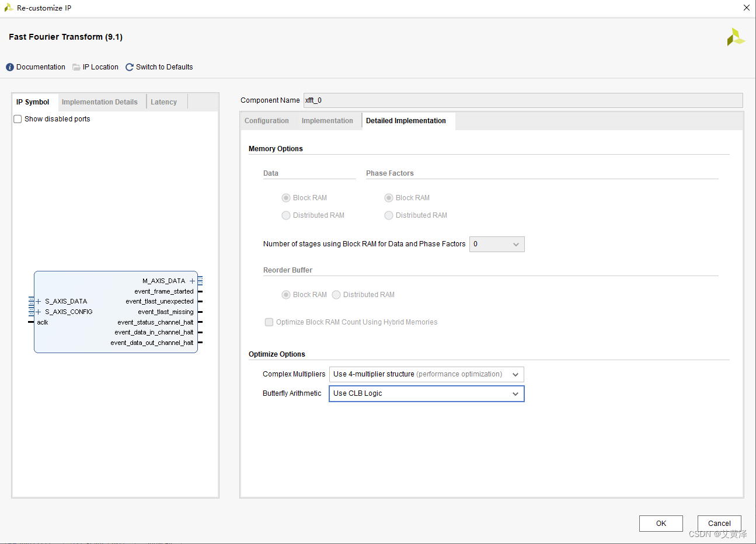Open the Documentation info icon
The image size is (756, 544).
10,67
